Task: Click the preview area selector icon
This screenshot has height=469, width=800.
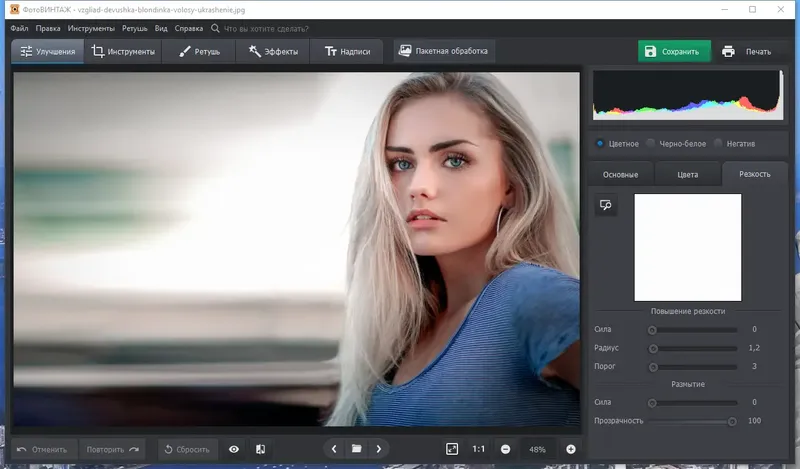Action: point(605,205)
